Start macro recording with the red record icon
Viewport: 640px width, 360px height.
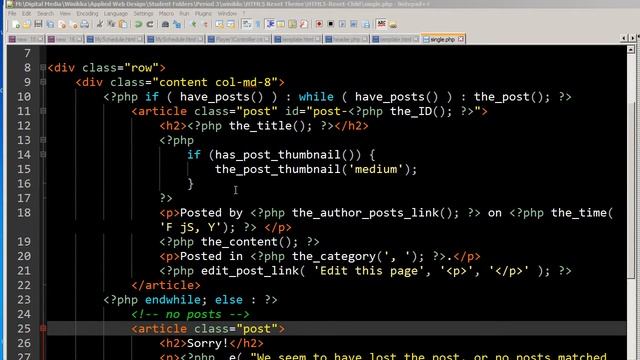point(319,24)
